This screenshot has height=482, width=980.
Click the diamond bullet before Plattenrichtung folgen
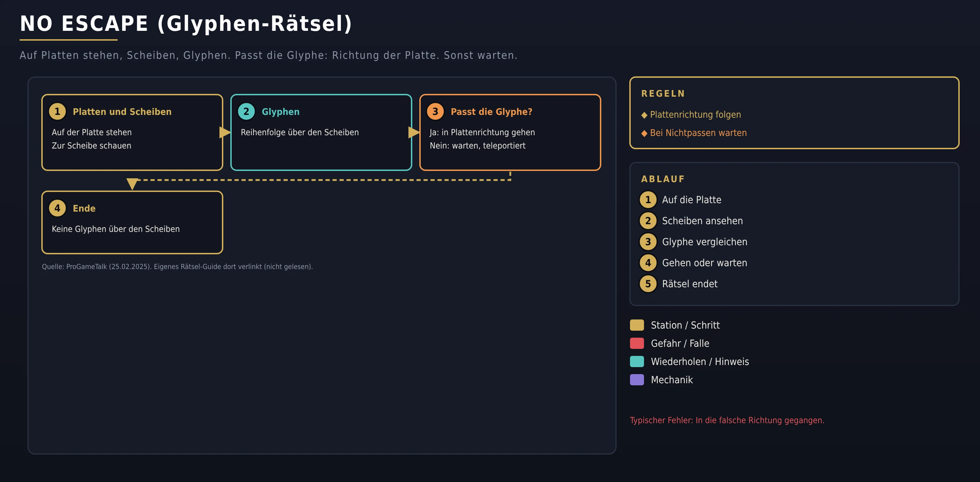[644, 115]
